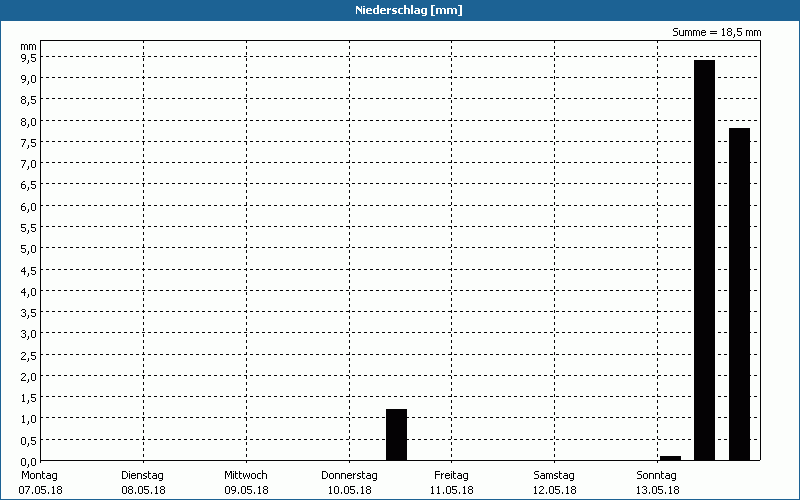
Task: Click the Freitag axis label
Action: (452, 475)
